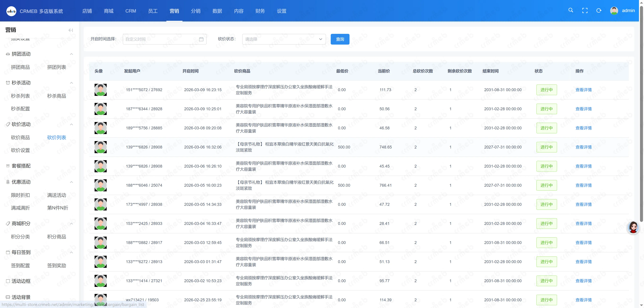The image size is (644, 308).
Task: View details for user 189****5756 row
Action: [x=583, y=128]
